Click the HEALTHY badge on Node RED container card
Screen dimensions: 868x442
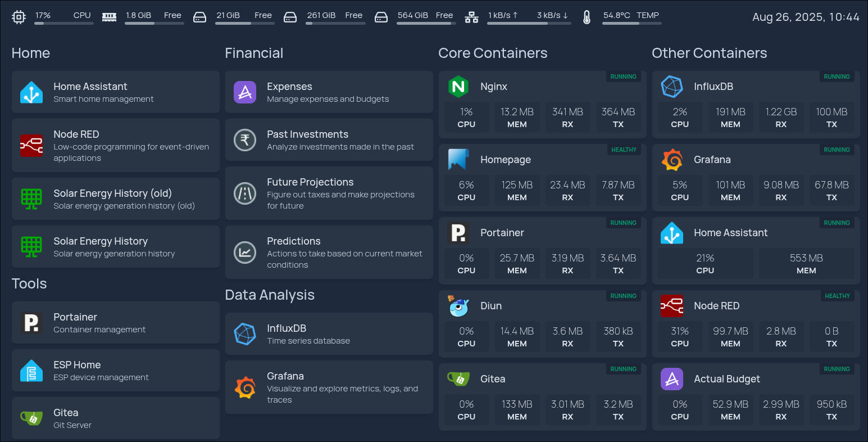837,296
